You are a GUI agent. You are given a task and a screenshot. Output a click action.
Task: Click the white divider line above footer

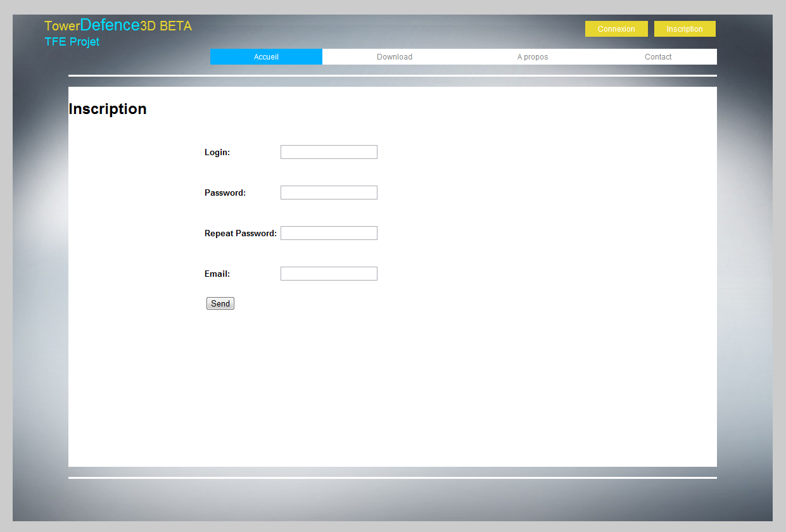(x=393, y=478)
